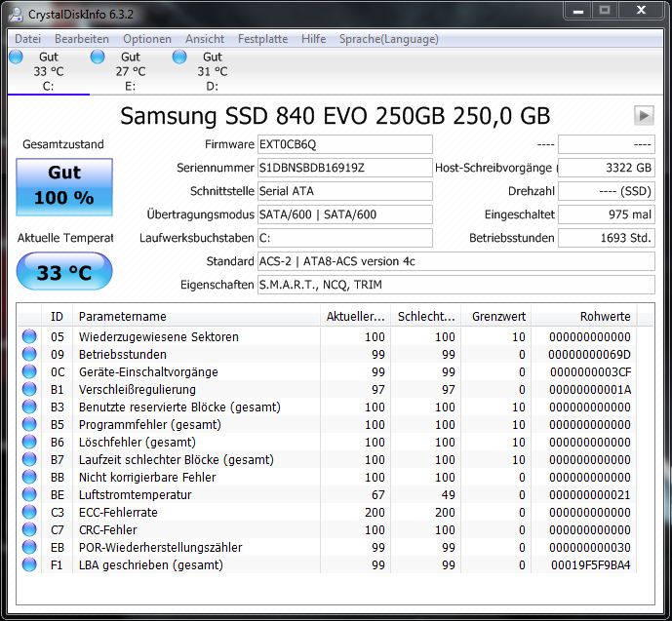The width and height of the screenshot is (672, 621).
Task: Go to next disk with arrow button
Action: [644, 115]
